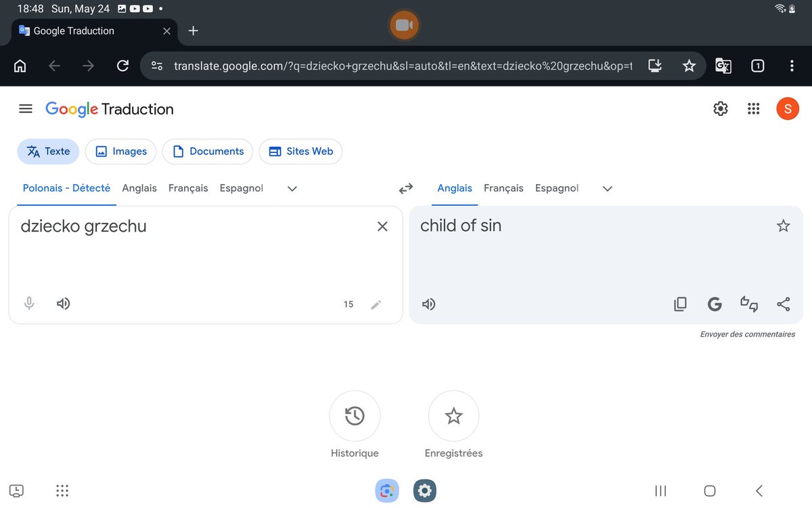Click the Google Traduction logo

110,109
